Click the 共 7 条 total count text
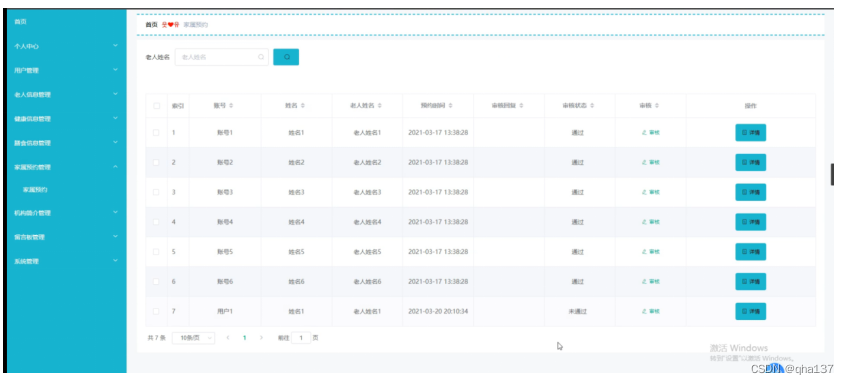Screen dimensions: 849x384 (x=156, y=338)
